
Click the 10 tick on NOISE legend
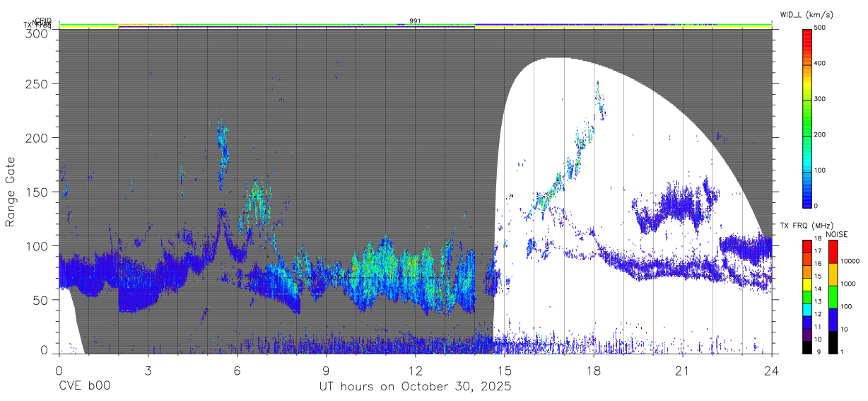tap(845, 329)
